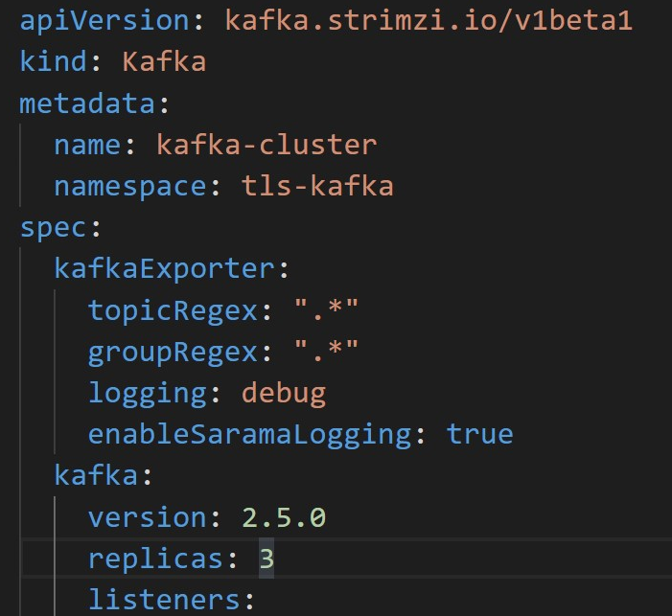Click the kafka key under spec

96,475
